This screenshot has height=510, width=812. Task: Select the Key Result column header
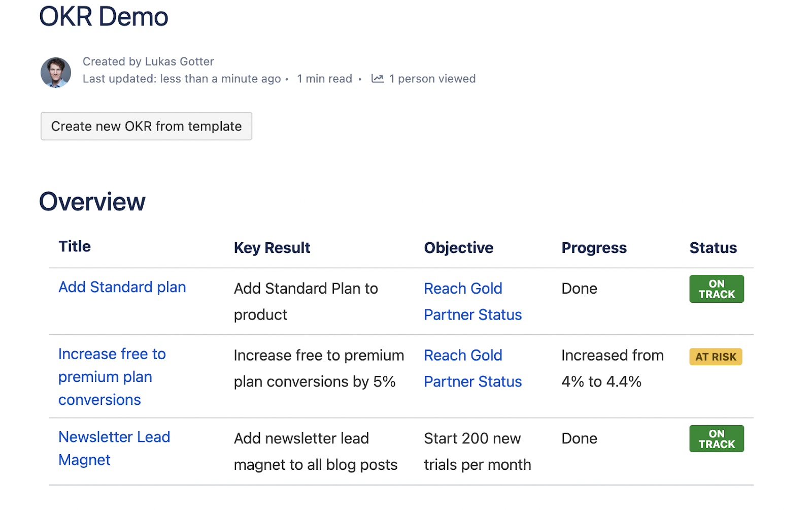272,247
